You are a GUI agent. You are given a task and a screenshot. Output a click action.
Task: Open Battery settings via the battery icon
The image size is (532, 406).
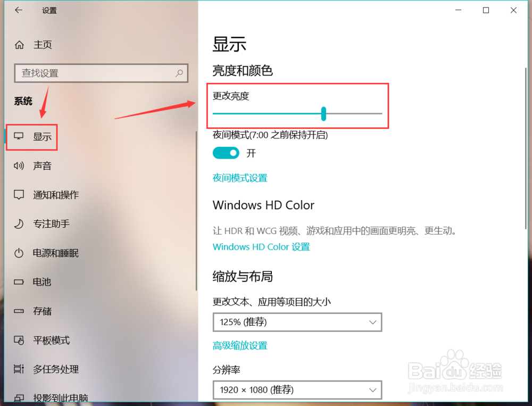point(19,282)
